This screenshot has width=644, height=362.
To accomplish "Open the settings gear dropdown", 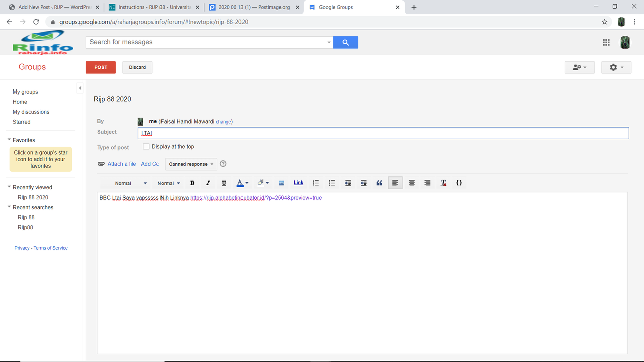I will pyautogui.click(x=616, y=67).
